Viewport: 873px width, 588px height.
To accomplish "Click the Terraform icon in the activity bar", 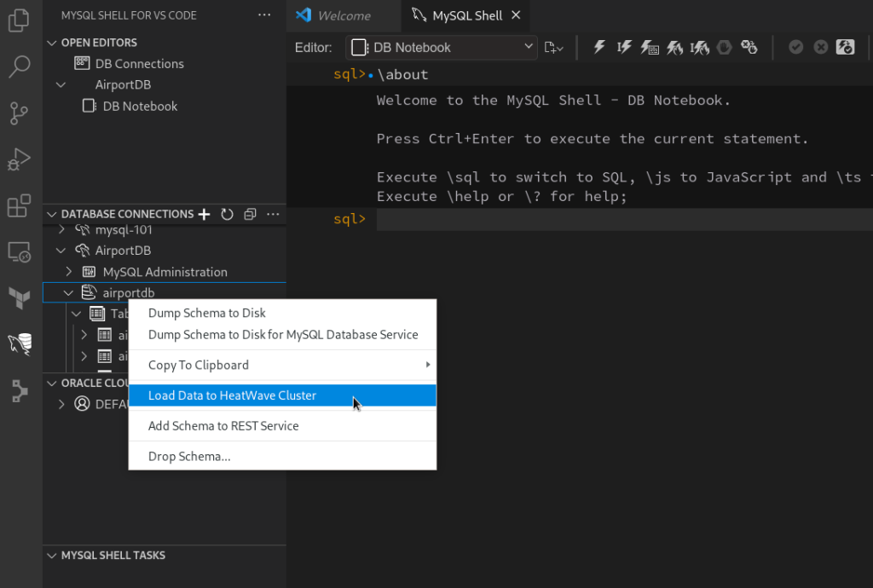I will pos(19,297).
